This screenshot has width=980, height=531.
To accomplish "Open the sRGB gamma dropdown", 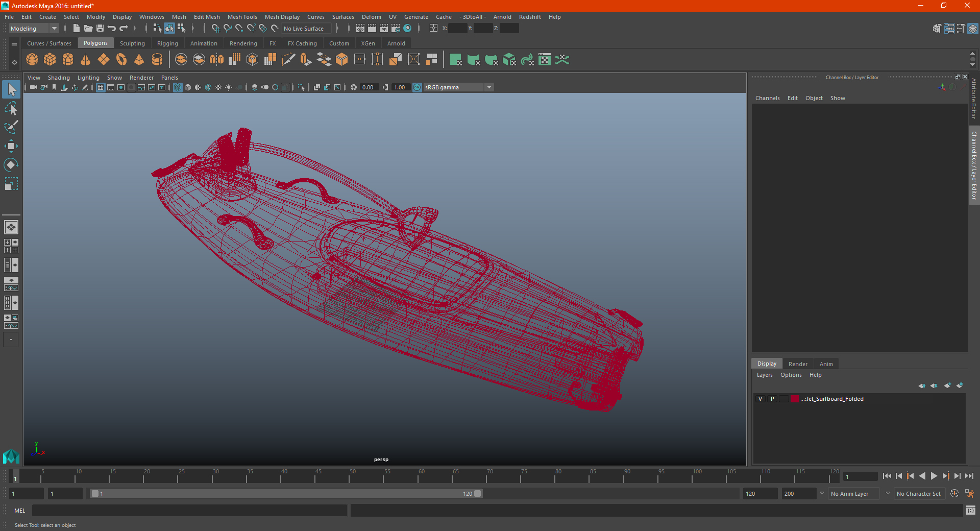I will [458, 87].
